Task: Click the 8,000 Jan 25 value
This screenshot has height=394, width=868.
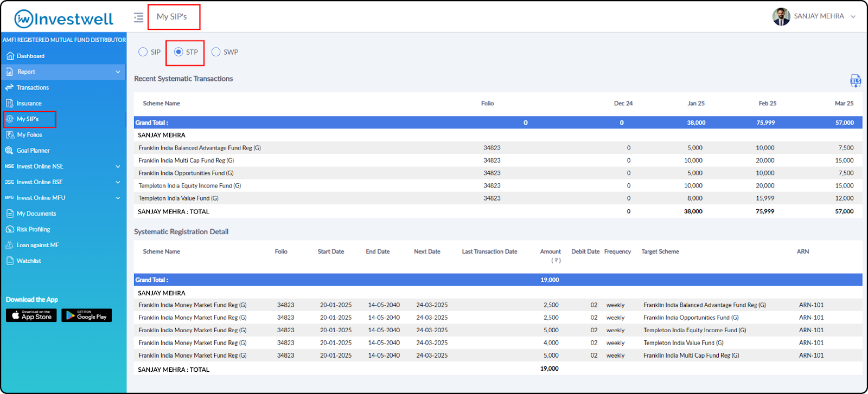Action: (x=695, y=198)
